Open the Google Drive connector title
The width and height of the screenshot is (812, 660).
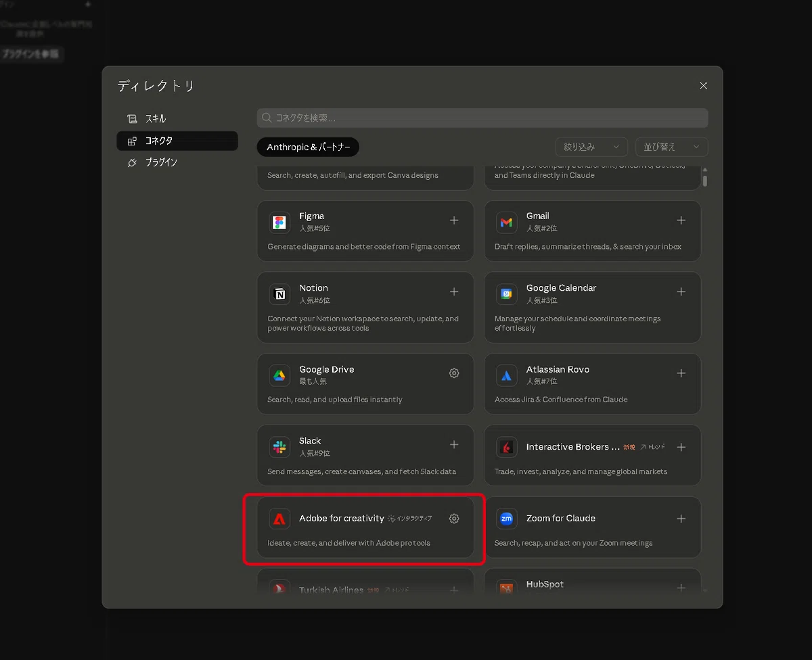pos(327,369)
